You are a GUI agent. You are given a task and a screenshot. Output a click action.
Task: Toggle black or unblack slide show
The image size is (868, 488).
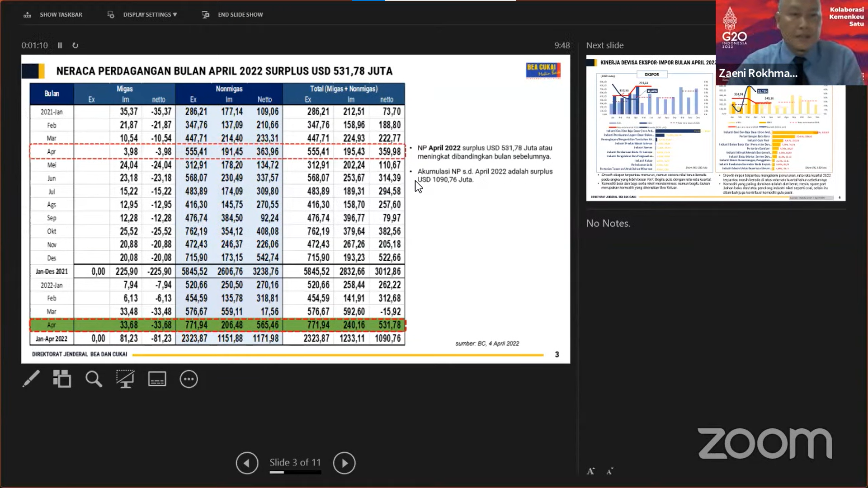point(125,379)
